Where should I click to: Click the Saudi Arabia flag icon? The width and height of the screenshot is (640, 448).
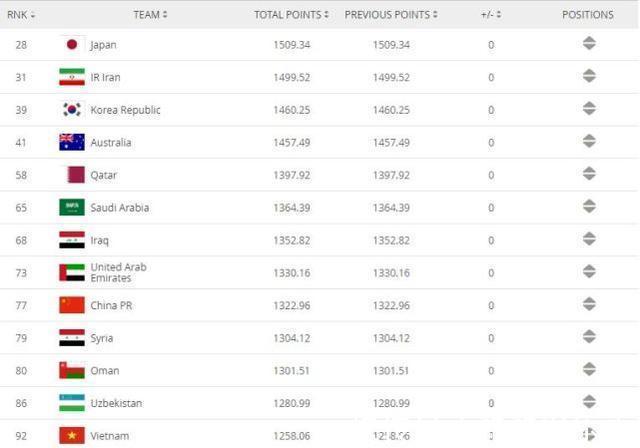click(72, 208)
